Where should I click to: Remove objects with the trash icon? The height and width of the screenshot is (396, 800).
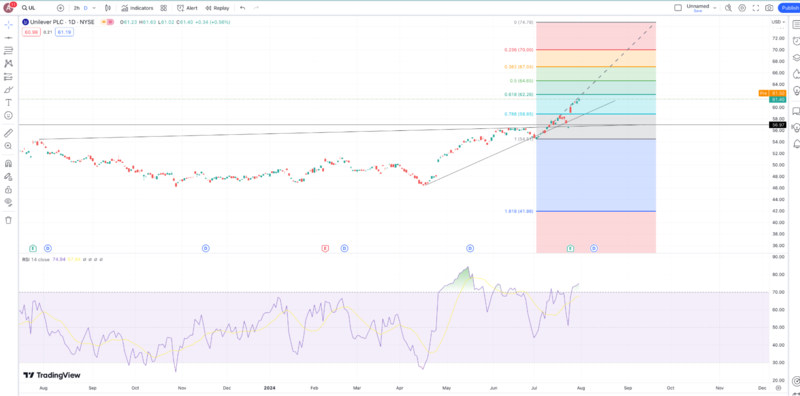click(x=8, y=220)
